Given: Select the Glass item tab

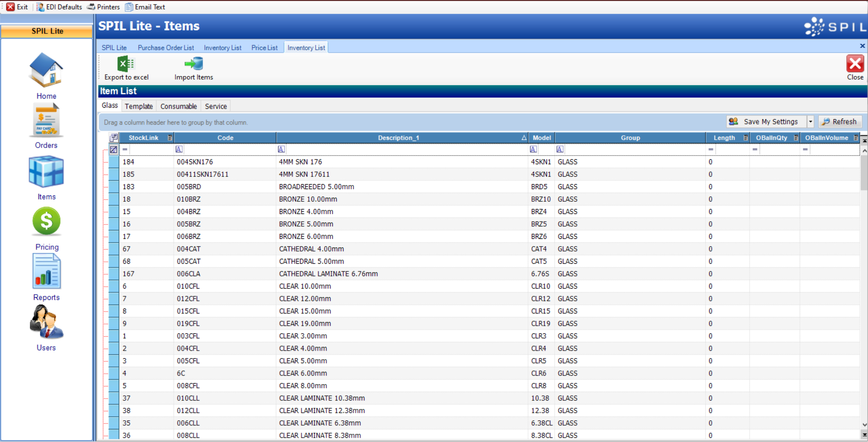Looking at the screenshot, I should click(x=110, y=105).
